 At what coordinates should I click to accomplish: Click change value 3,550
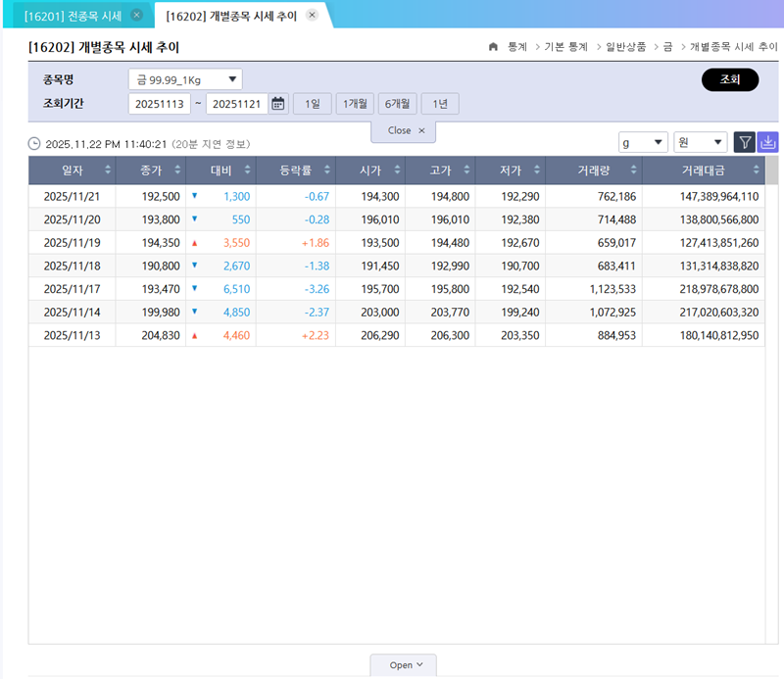pyautogui.click(x=236, y=243)
